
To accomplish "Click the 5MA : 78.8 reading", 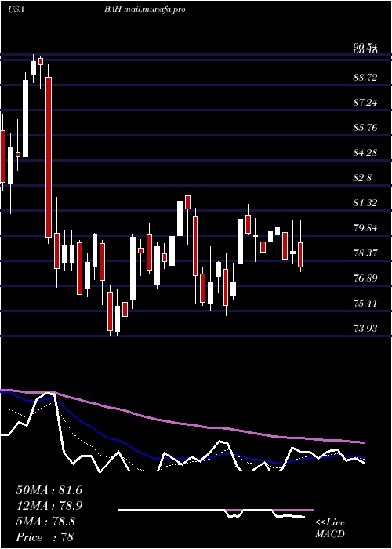I will coord(45,522).
